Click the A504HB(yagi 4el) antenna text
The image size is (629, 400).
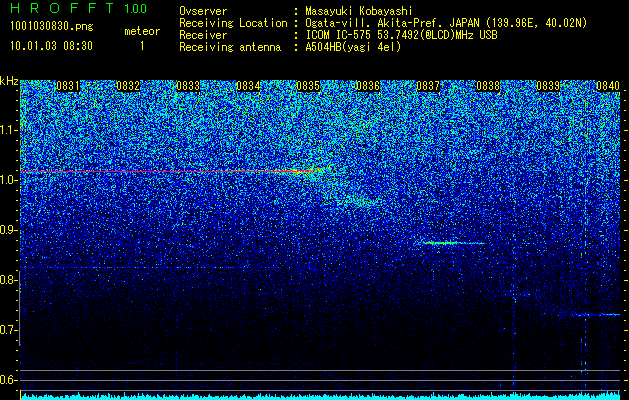(353, 47)
